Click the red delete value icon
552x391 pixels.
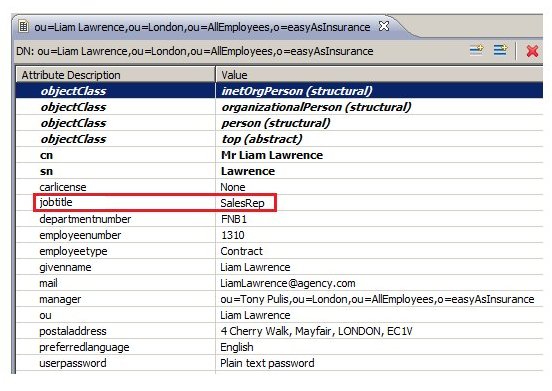pyautogui.click(x=532, y=51)
